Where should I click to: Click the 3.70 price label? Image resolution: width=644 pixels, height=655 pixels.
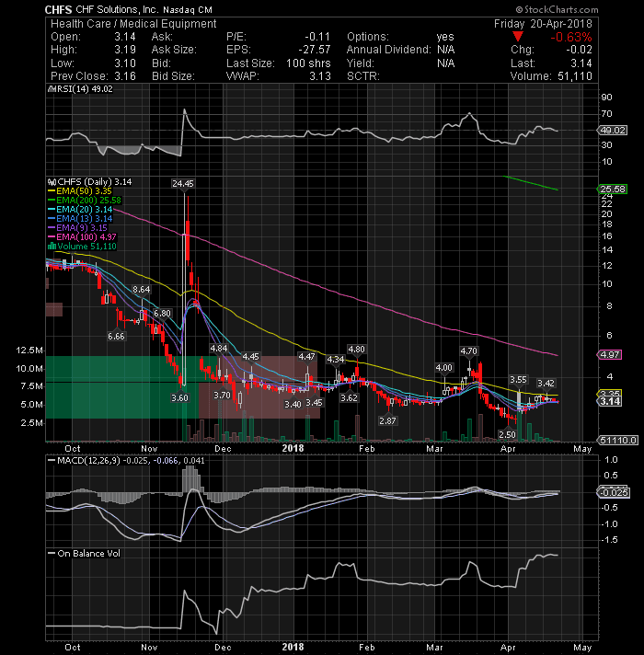pyautogui.click(x=222, y=396)
